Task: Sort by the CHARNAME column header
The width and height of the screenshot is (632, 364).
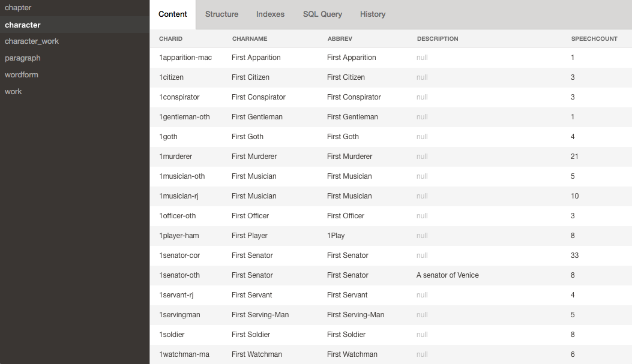Action: (x=250, y=39)
